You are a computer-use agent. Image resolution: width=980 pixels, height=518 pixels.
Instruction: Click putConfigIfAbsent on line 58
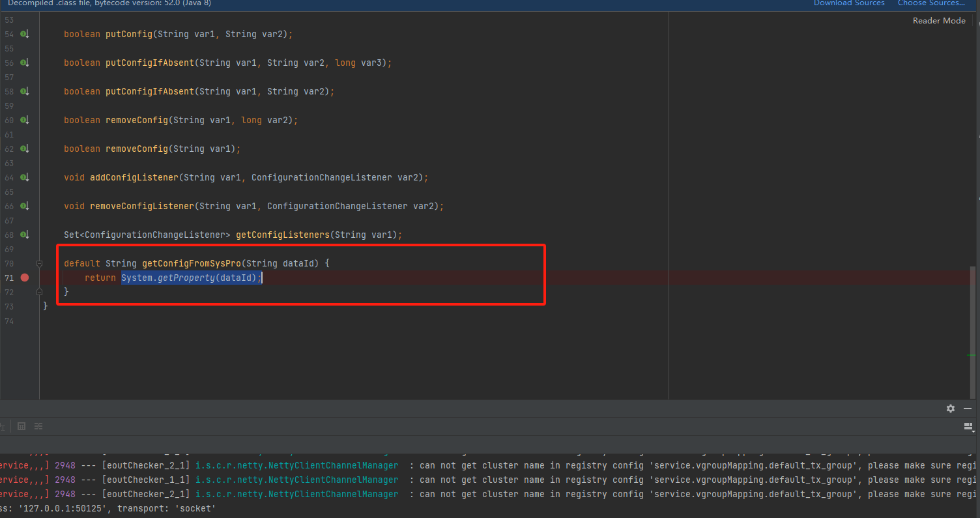[x=150, y=91]
